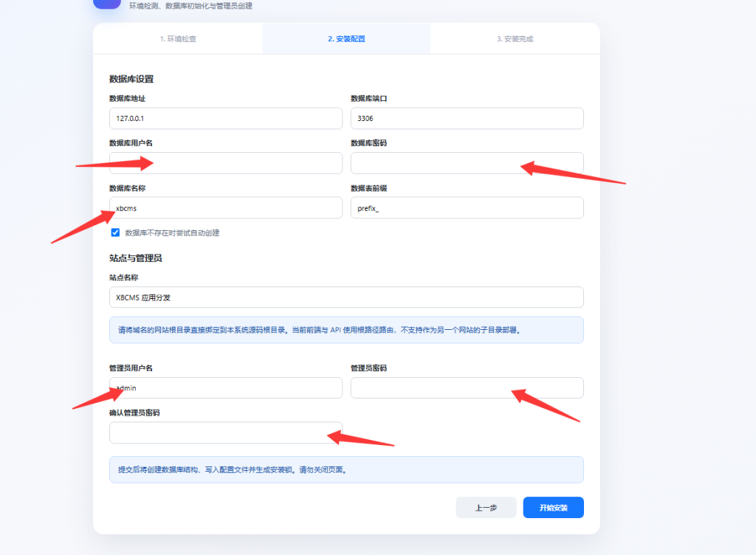The height and width of the screenshot is (555, 756).
Task: Edit the 站点名称 field XBCMS 应用分发
Action: 347,297
